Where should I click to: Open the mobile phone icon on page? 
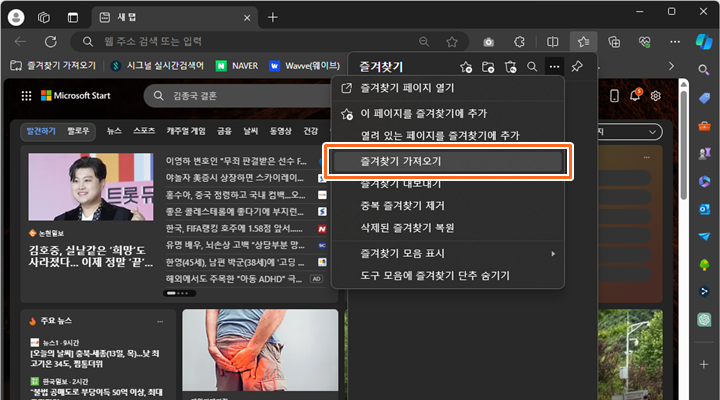(x=614, y=96)
